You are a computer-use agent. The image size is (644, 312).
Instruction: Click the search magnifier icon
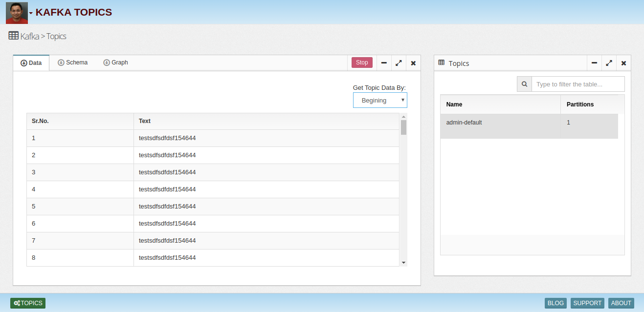tap(524, 84)
